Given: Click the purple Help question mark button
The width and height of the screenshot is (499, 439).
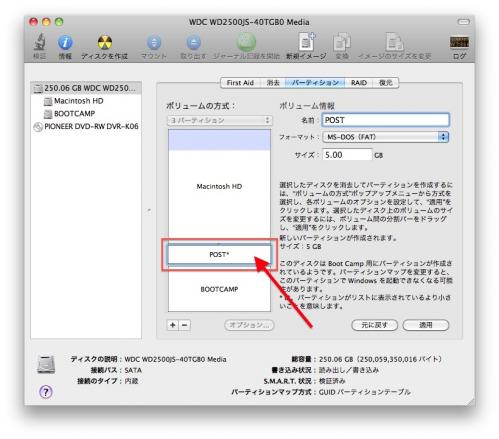Looking at the screenshot, I should tap(46, 392).
